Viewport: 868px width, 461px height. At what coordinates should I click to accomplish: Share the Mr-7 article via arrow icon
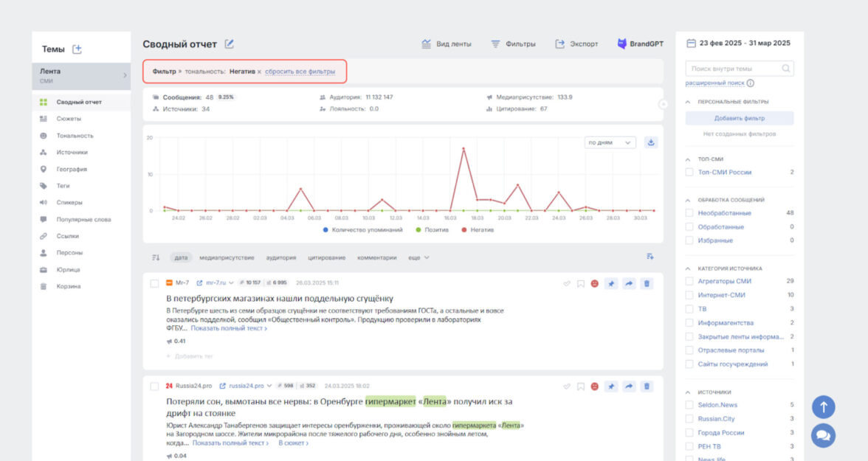click(629, 283)
